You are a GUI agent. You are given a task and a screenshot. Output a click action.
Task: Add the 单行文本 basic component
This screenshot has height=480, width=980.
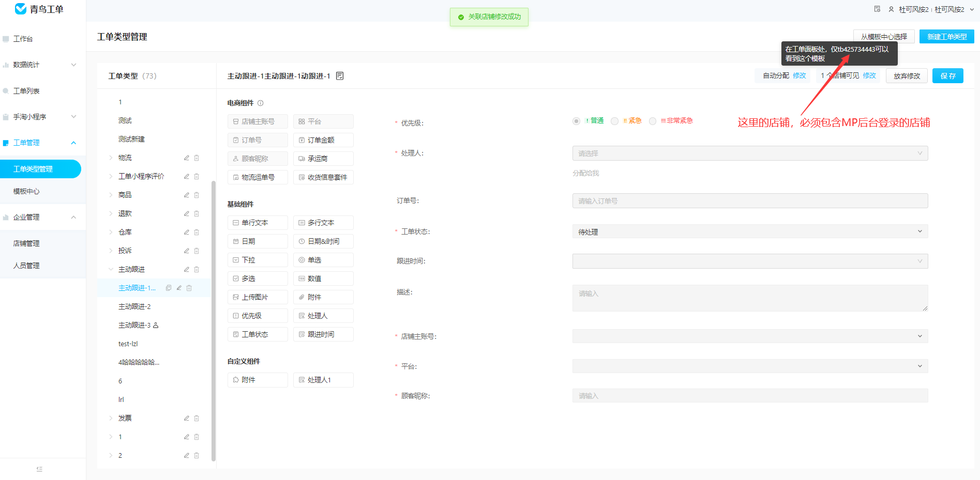point(258,223)
